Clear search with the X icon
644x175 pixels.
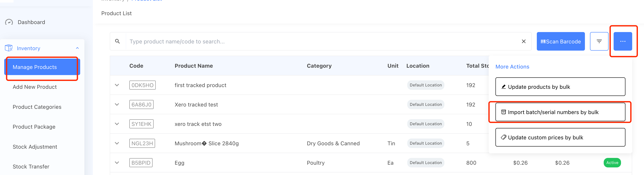524,42
